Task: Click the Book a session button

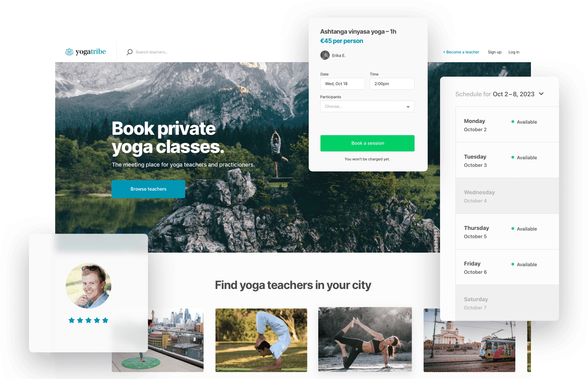Action: 368,143
